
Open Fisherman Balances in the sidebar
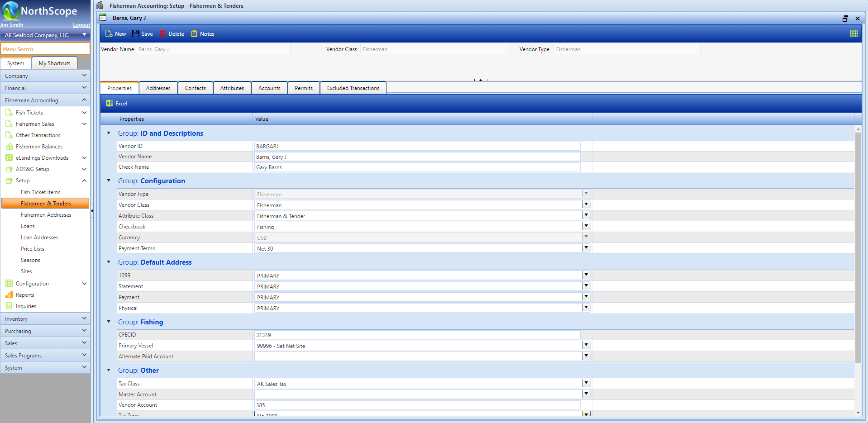(x=39, y=147)
